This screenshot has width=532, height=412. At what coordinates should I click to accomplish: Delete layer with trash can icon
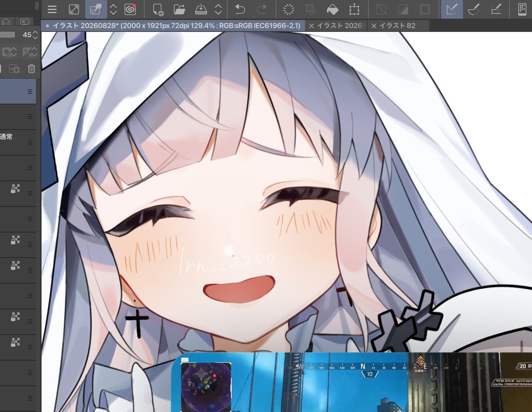(31, 68)
